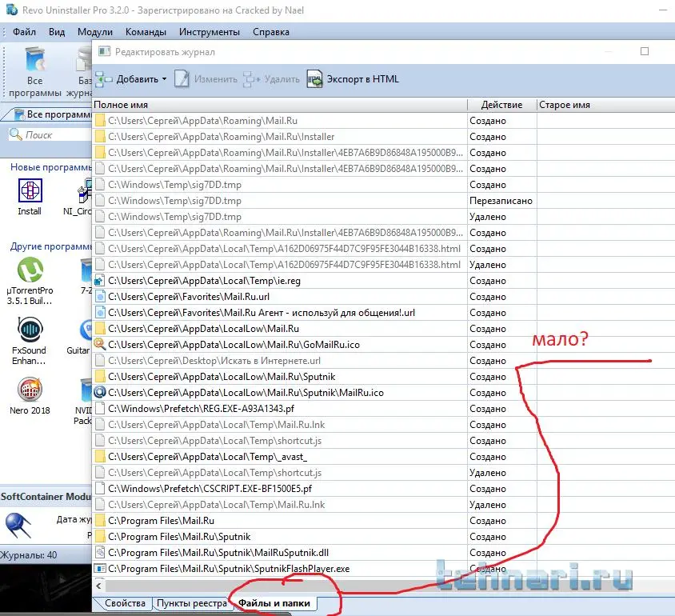The height and width of the screenshot is (616, 675).
Task: Click the Удалить delete toolbar button
Action: [273, 79]
